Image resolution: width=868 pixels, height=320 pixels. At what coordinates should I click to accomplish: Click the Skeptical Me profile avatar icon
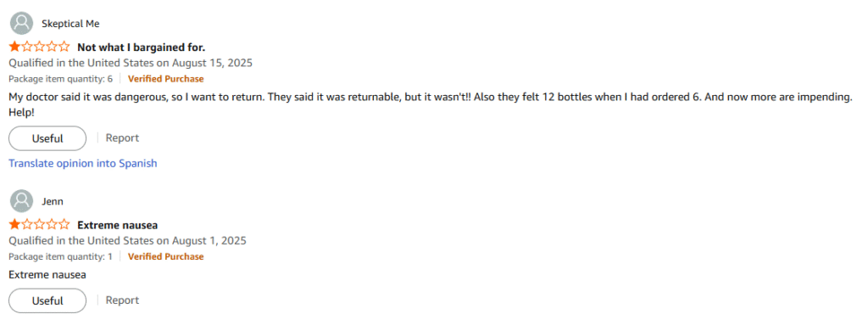point(21,23)
